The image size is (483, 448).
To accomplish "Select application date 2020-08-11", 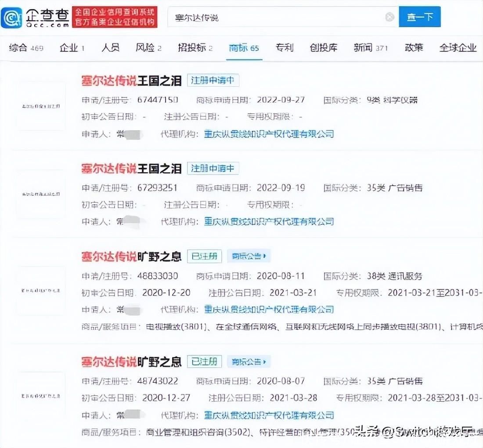I will click(x=281, y=276).
